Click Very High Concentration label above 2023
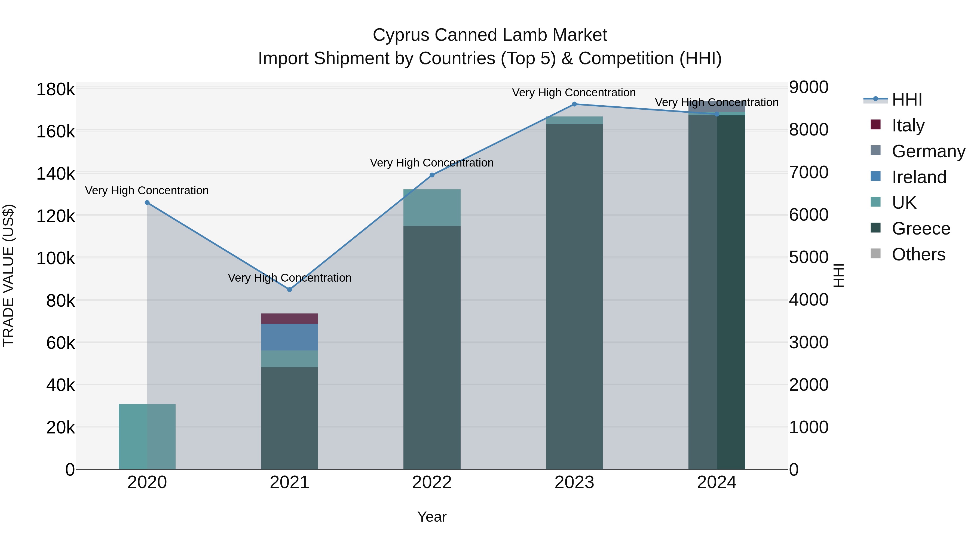The width and height of the screenshot is (980, 551). click(x=574, y=93)
